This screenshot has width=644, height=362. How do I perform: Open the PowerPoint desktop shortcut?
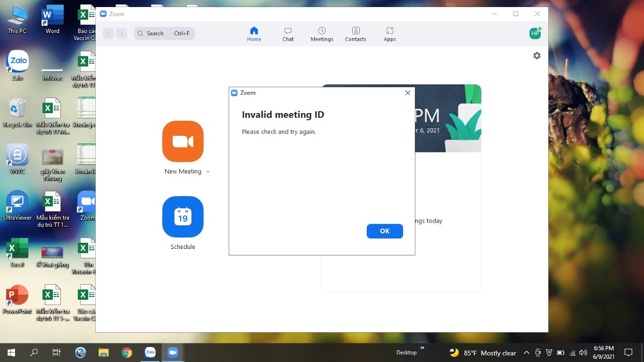click(17, 299)
